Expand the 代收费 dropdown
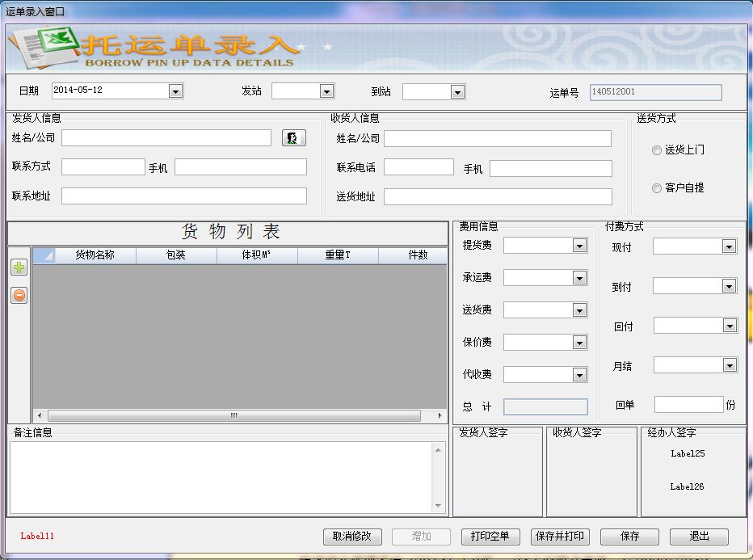The image size is (753, 560). pos(579,375)
